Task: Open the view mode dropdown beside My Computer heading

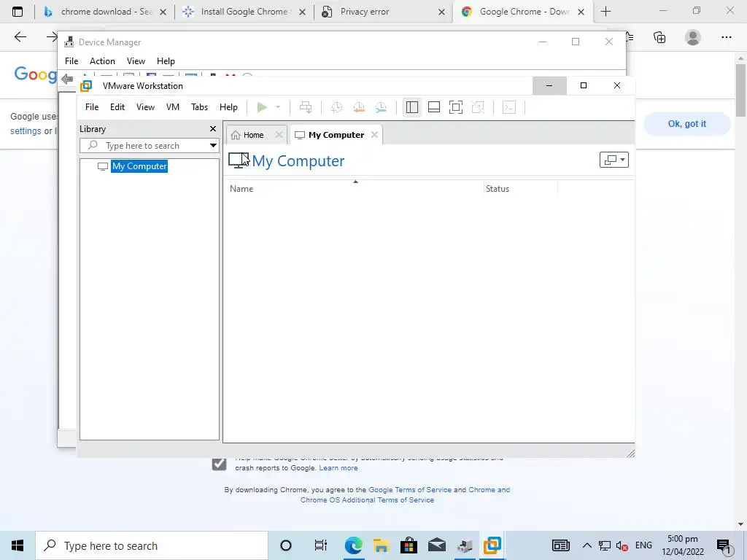Action: pyautogui.click(x=614, y=160)
